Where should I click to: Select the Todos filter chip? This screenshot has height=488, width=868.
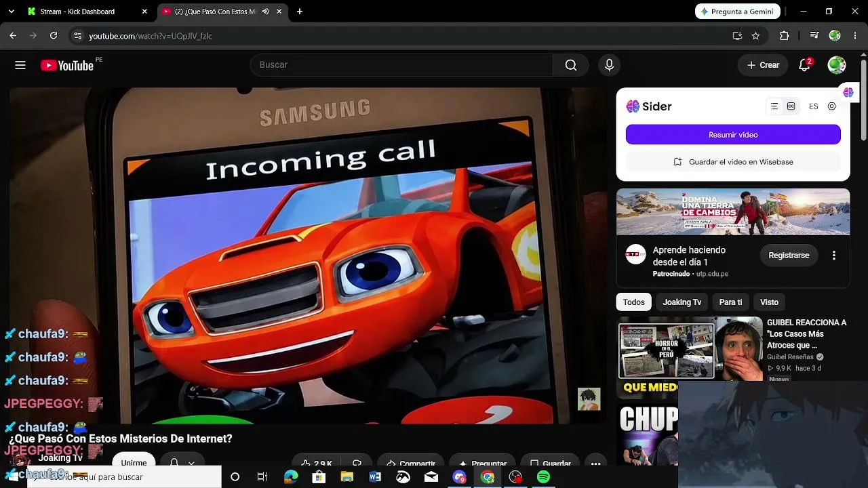coord(634,302)
